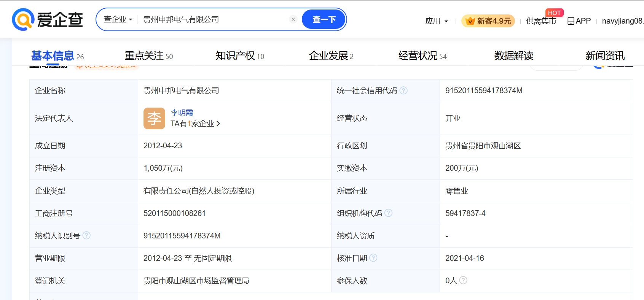644x300 pixels.
Task: Select paid-in capital 200万(元)
Action: click(462, 168)
